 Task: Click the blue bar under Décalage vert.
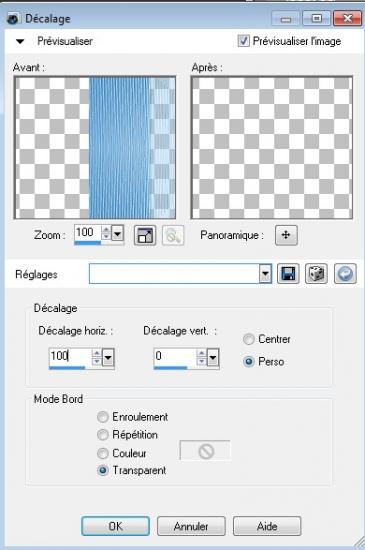point(171,368)
